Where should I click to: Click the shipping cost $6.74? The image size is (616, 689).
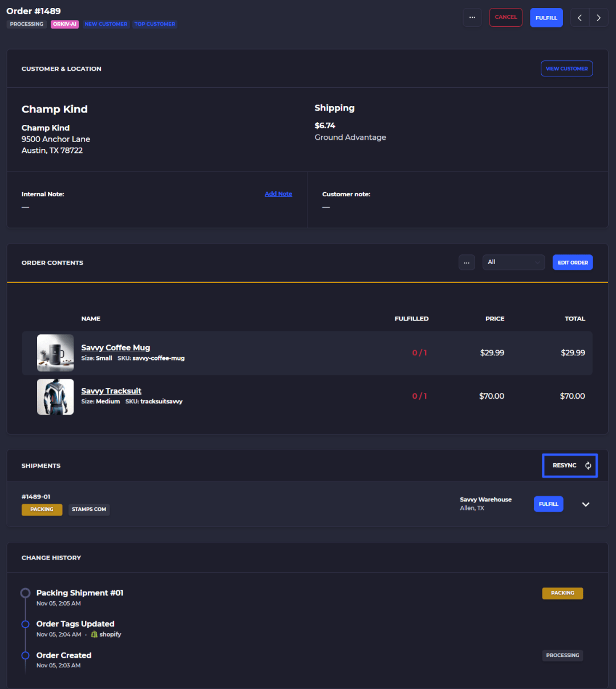tap(325, 125)
